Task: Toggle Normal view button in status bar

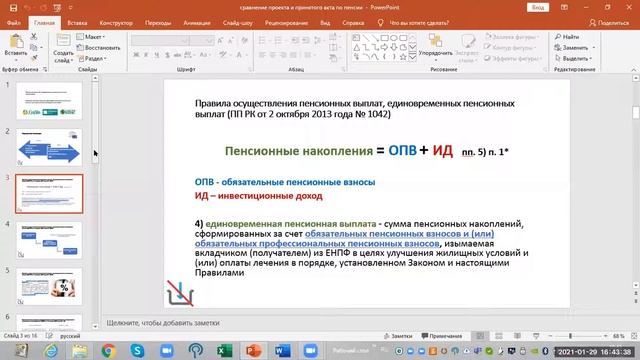Action: click(480, 336)
